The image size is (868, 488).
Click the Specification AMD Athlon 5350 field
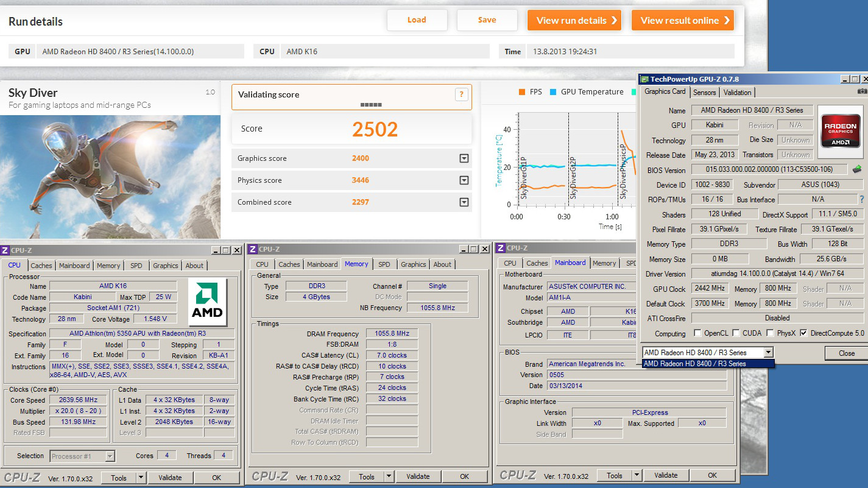(x=142, y=333)
